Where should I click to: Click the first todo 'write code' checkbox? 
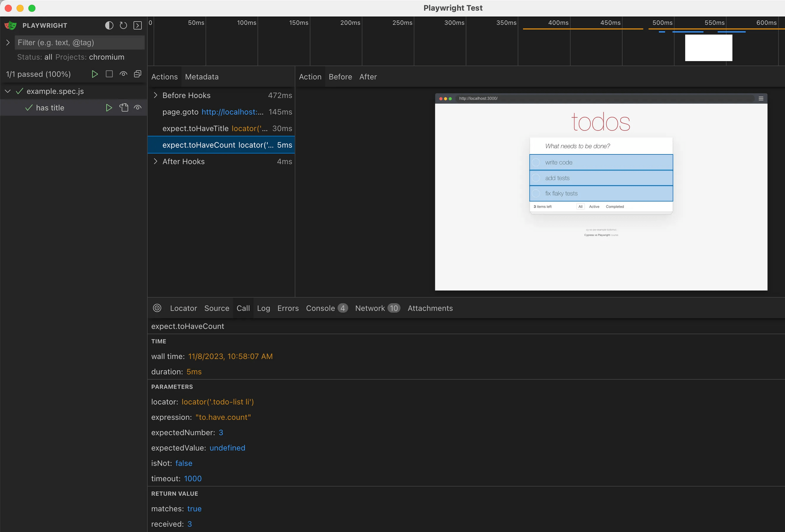pos(536,162)
